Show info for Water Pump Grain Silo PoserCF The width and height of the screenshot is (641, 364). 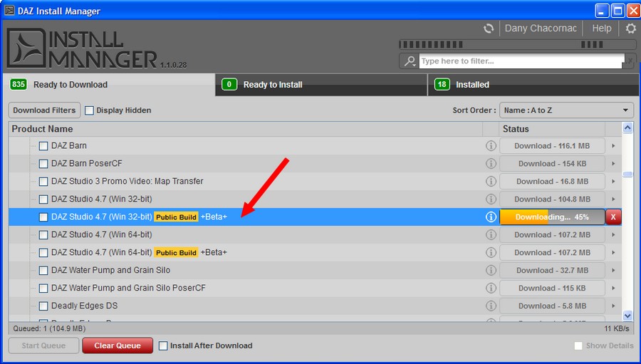coord(491,288)
